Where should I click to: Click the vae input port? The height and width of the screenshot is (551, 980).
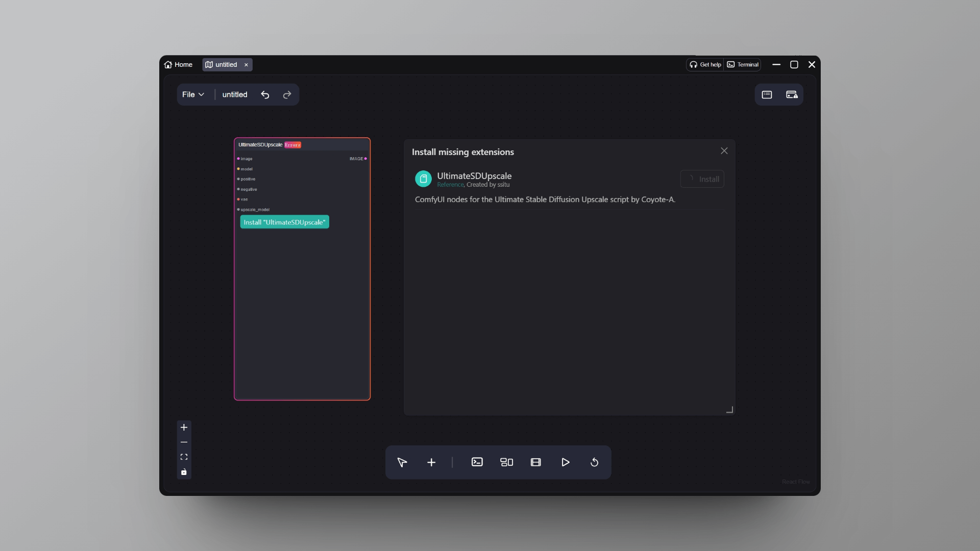pos(238,199)
